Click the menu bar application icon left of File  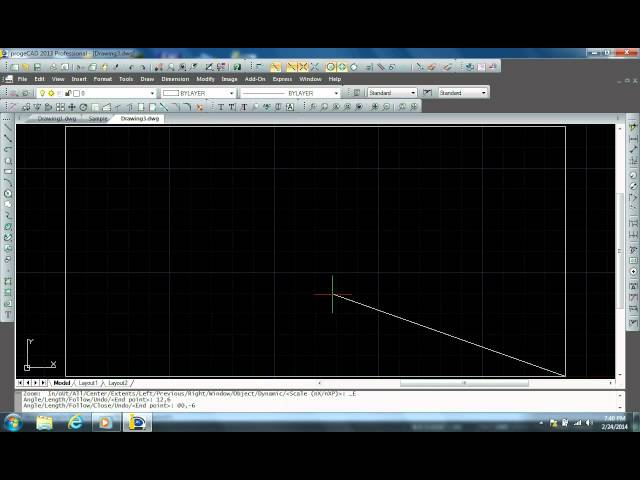(9, 79)
